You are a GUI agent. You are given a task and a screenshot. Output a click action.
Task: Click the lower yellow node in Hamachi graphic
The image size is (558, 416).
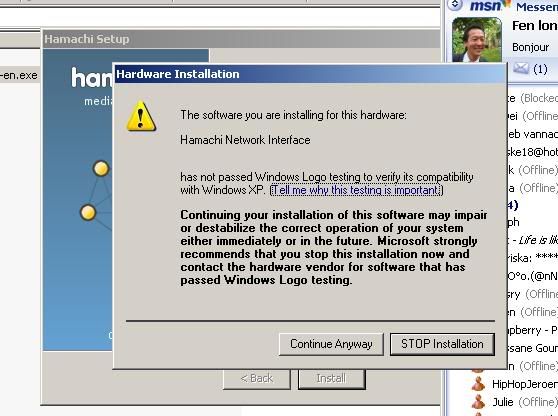[x=88, y=213]
